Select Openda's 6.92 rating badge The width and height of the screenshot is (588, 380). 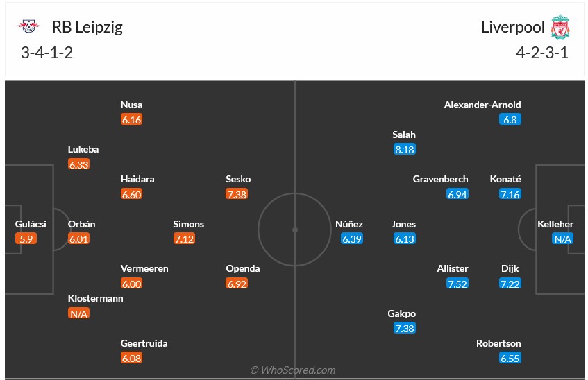(x=237, y=284)
